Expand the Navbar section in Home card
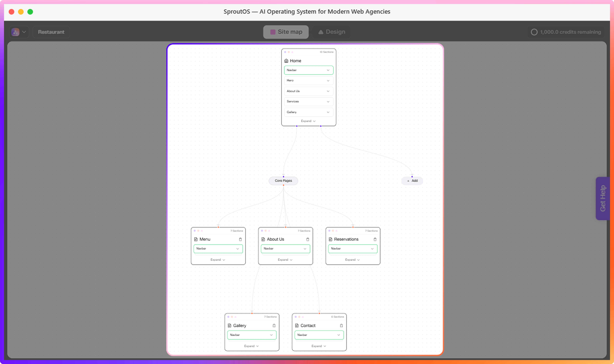Viewport: 614px width, 364px height. pos(309,70)
